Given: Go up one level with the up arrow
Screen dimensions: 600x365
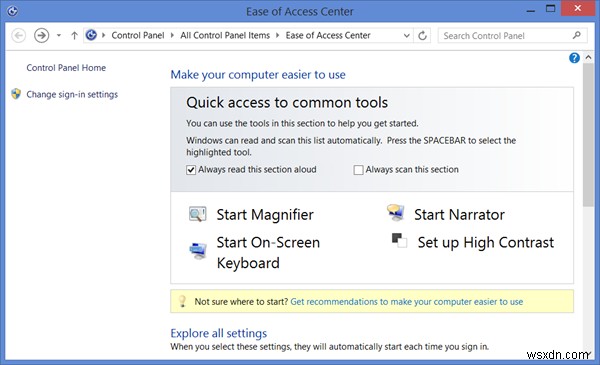Looking at the screenshot, I should pyautogui.click(x=74, y=36).
